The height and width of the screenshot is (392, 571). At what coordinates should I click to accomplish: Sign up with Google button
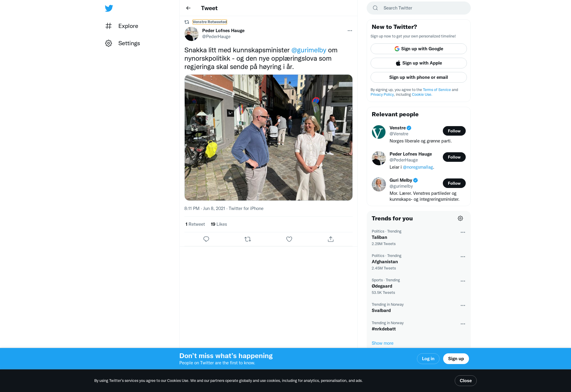(419, 49)
